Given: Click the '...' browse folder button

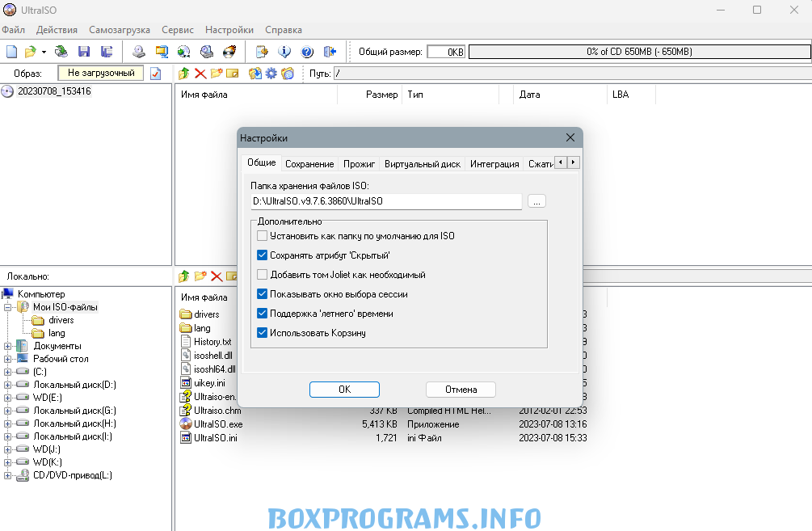Looking at the screenshot, I should (537, 201).
